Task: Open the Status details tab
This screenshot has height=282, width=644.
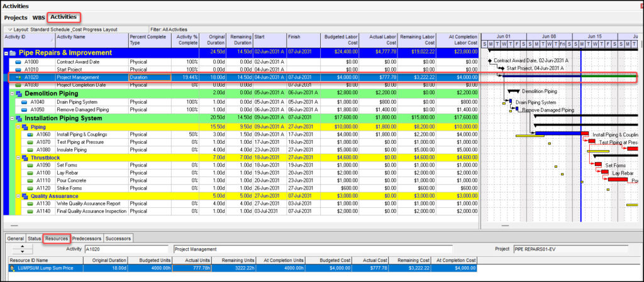Action: 34,239
